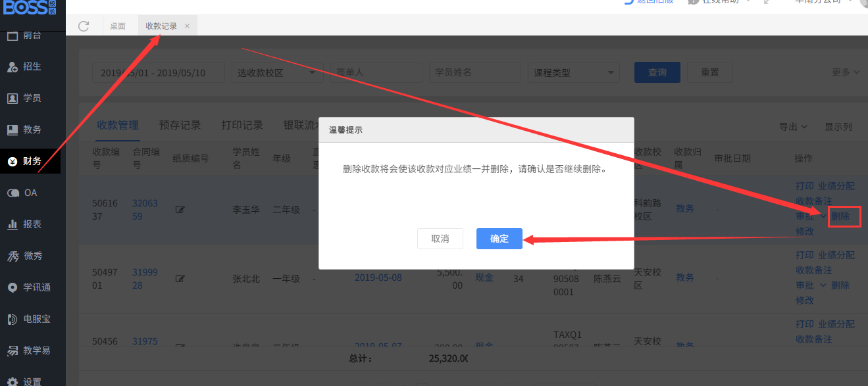Click 业绩分配 in the 李玉华 row
The image size is (868, 386).
[x=836, y=186]
